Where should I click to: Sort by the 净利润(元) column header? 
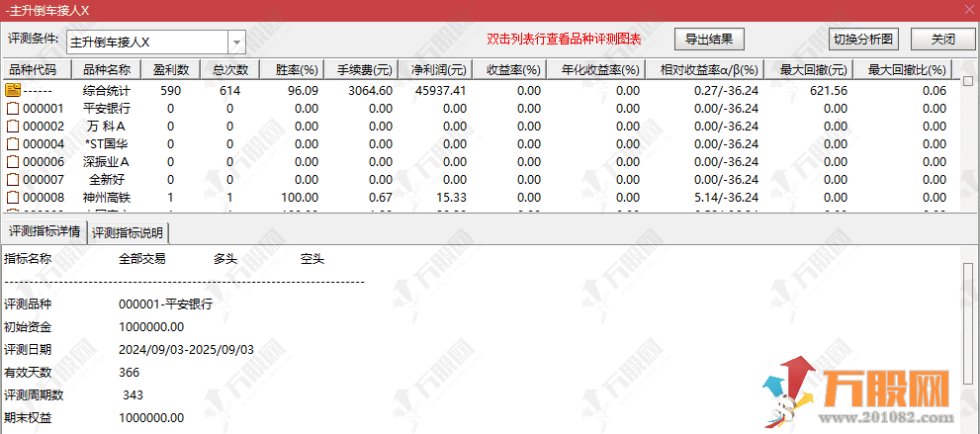tap(437, 68)
